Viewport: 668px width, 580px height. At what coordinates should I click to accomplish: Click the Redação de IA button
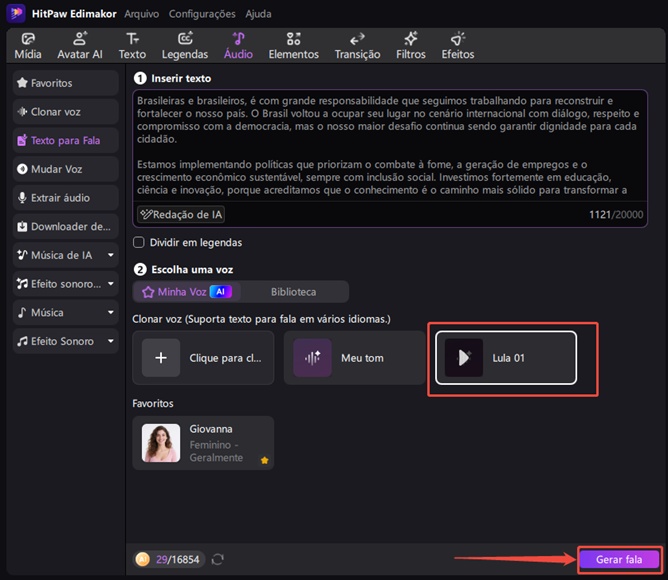click(x=181, y=214)
